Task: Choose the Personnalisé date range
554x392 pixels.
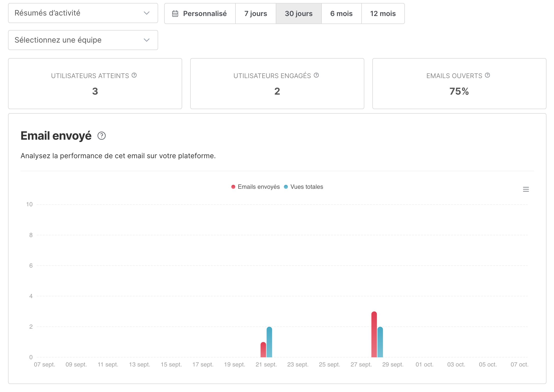Action: 200,14
